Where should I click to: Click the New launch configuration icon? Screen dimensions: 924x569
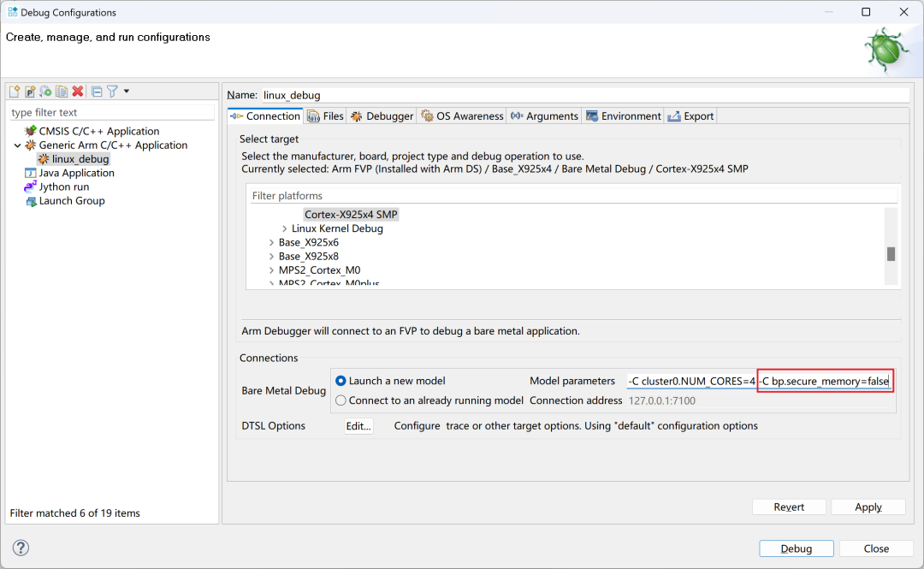tap(15, 92)
